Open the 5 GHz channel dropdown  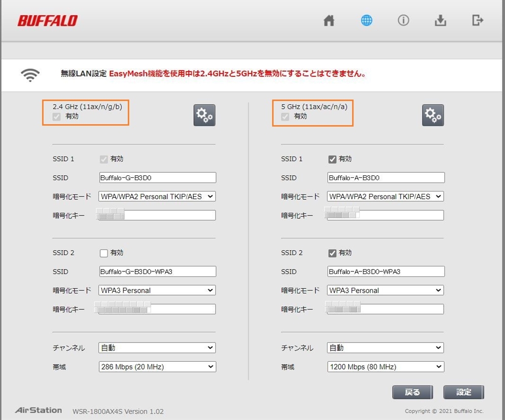[386, 347]
